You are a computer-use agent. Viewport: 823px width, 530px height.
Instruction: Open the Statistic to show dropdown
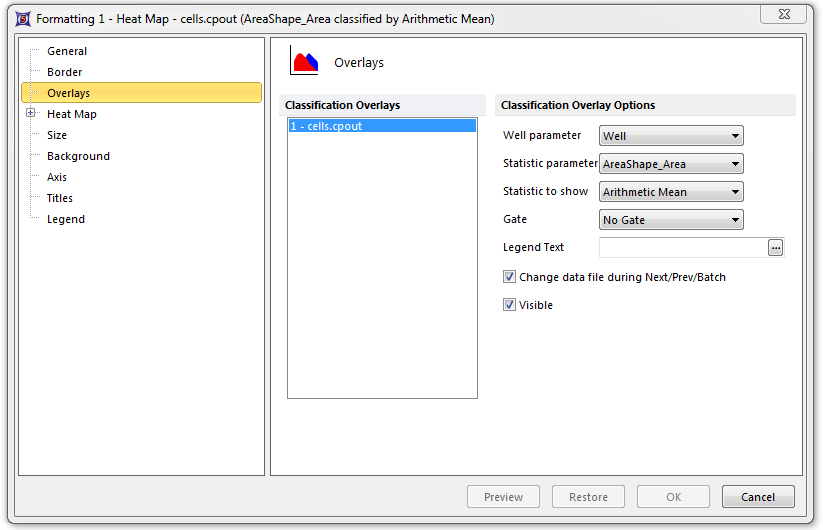coord(671,192)
